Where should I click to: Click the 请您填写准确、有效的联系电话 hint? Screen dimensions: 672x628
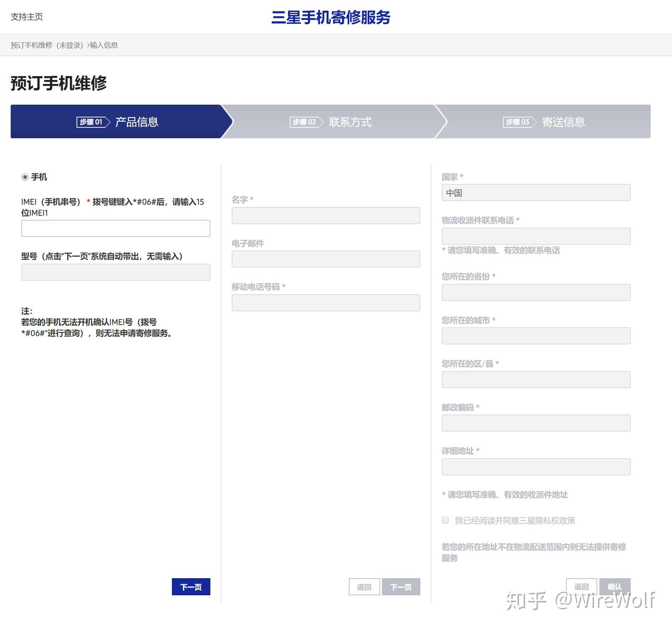(501, 250)
